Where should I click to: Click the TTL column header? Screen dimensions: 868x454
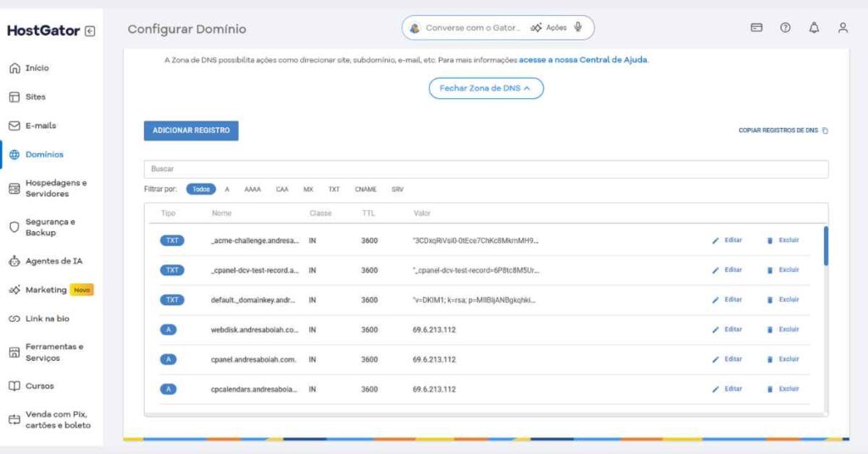(x=368, y=213)
